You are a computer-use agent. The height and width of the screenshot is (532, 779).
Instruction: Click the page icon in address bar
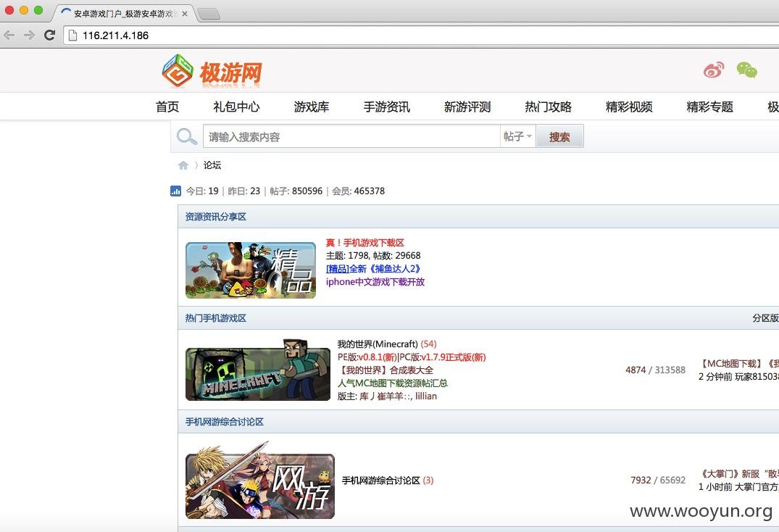point(72,36)
